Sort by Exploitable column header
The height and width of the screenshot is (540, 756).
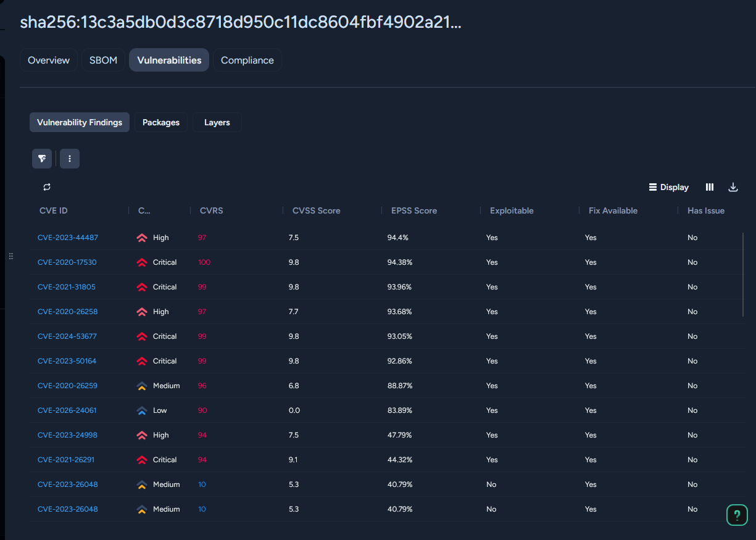tap(512, 210)
